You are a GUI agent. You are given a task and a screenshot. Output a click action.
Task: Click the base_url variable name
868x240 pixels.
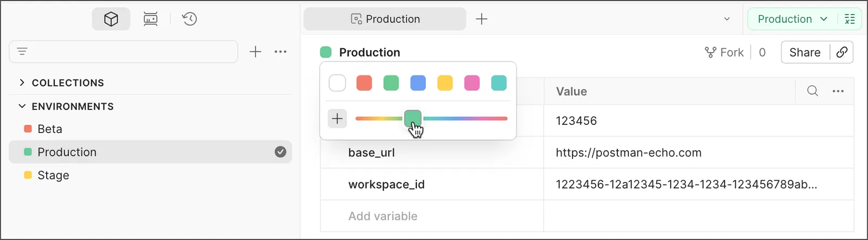(372, 153)
